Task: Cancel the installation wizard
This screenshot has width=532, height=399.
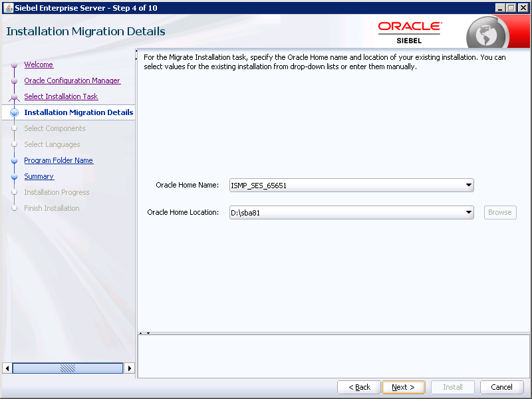Action: [x=501, y=387]
